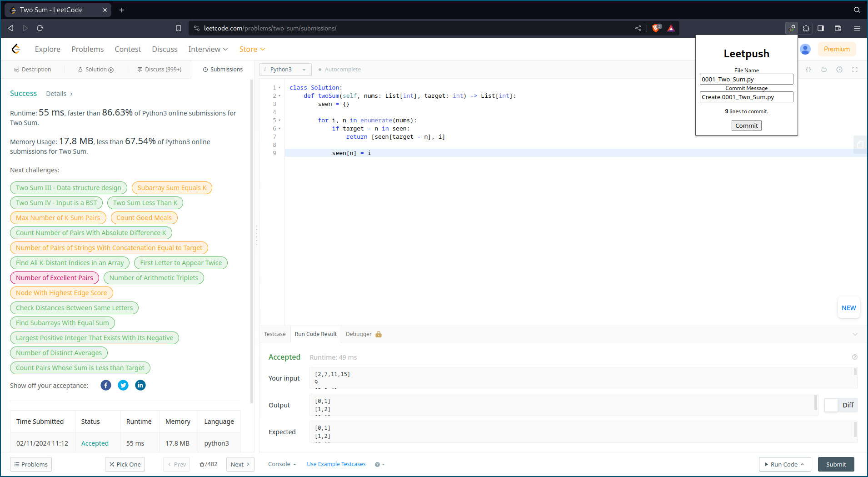868x477 pixels.
Task: Expand the Interview menu
Action: pyautogui.click(x=208, y=49)
